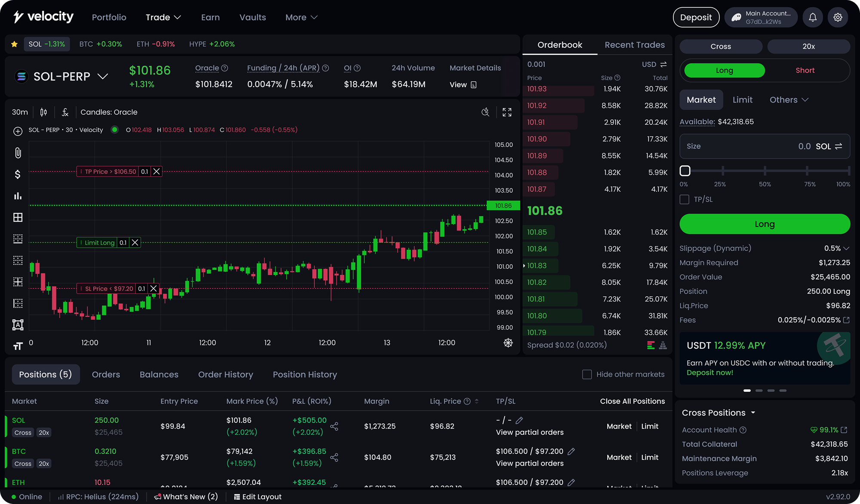
Task: Open the Slippage 0.5% dropdown
Action: click(x=836, y=249)
